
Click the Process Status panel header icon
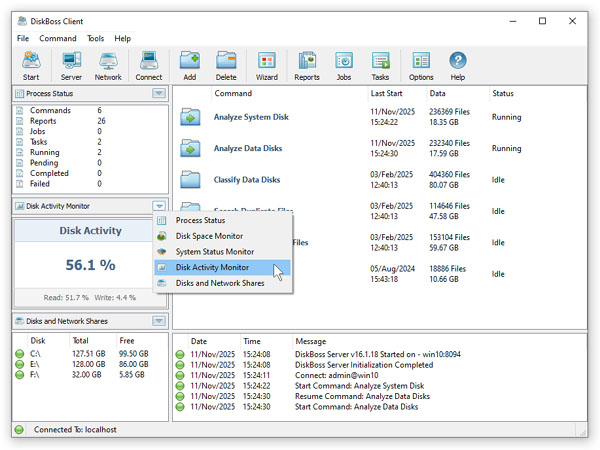[19, 94]
